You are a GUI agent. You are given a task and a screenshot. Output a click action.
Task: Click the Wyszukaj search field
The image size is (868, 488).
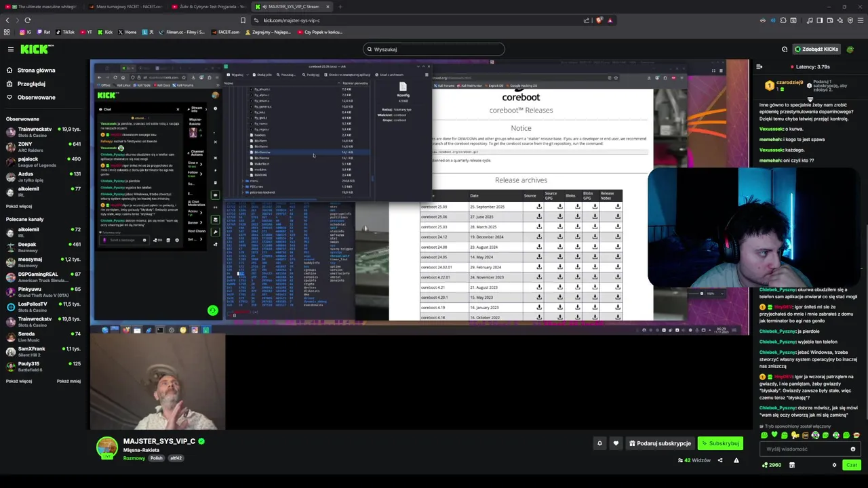click(434, 49)
